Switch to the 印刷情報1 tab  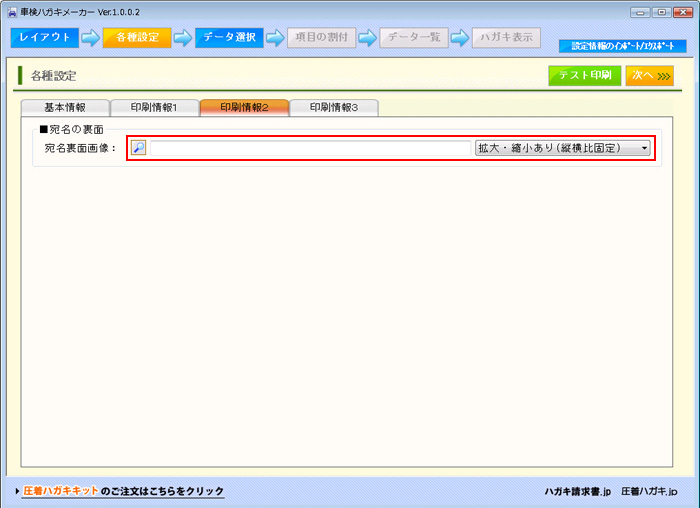[154, 108]
